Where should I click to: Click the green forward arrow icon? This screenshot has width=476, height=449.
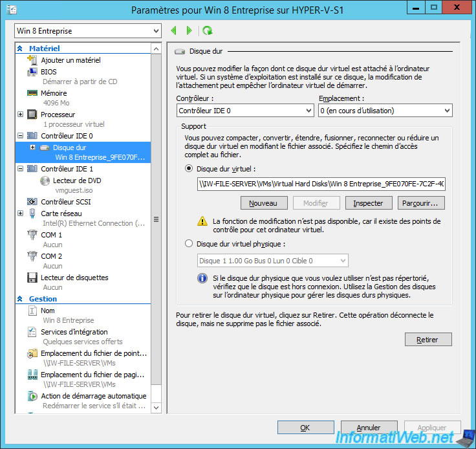coord(189,30)
